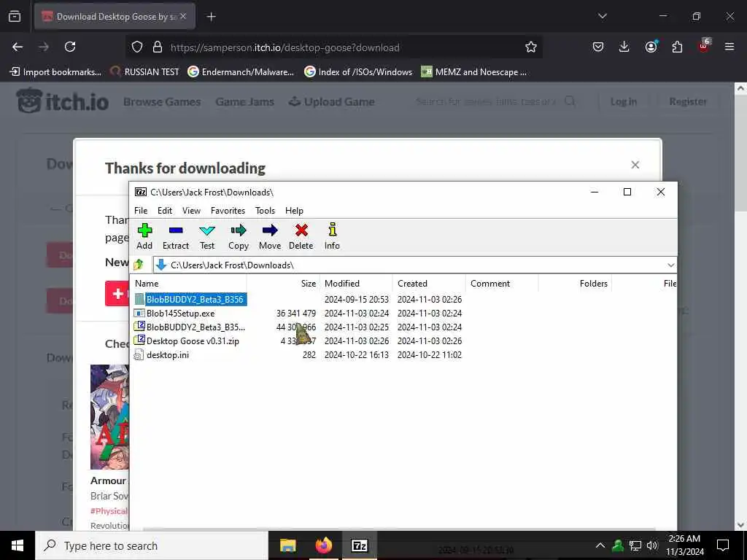Screen dimensions: 747x560
Task: Open the Index of /ISOs/Windows bookmark
Action: point(358,72)
